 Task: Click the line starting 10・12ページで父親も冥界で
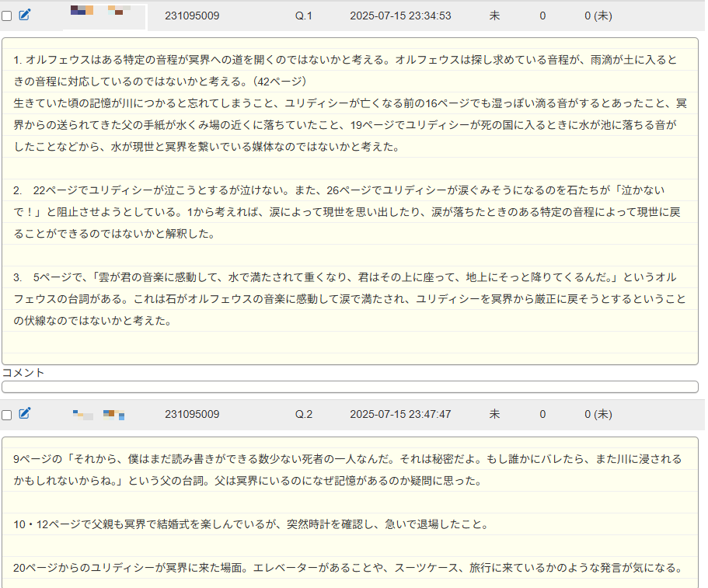click(x=250, y=524)
